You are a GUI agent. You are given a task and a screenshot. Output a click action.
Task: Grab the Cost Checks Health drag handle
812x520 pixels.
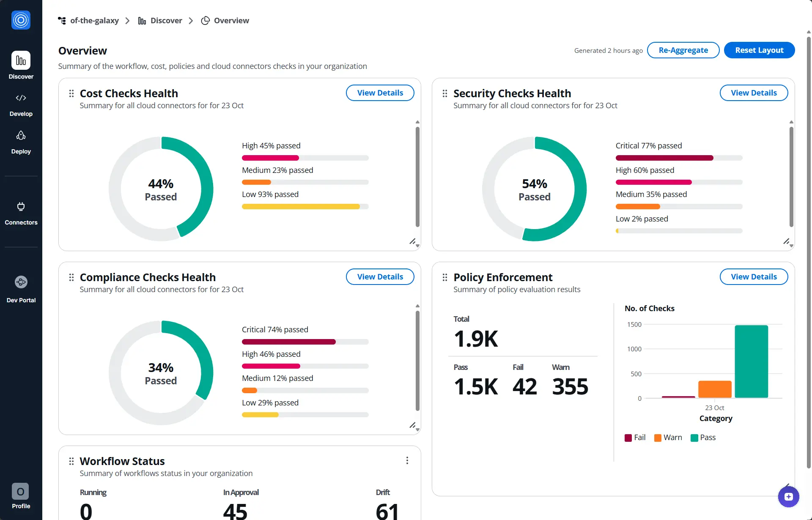[71, 93]
